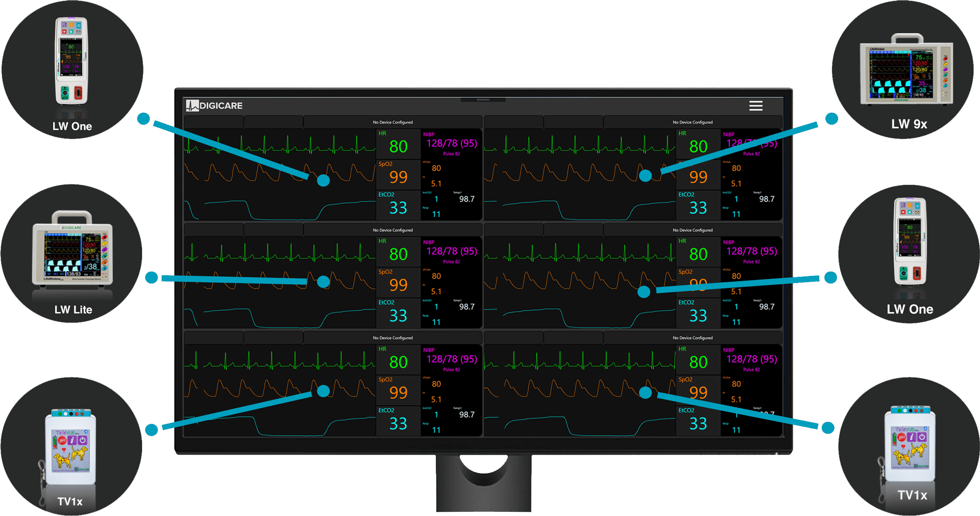Click the SpO2 value 99 in bottom-left panel

click(x=398, y=392)
